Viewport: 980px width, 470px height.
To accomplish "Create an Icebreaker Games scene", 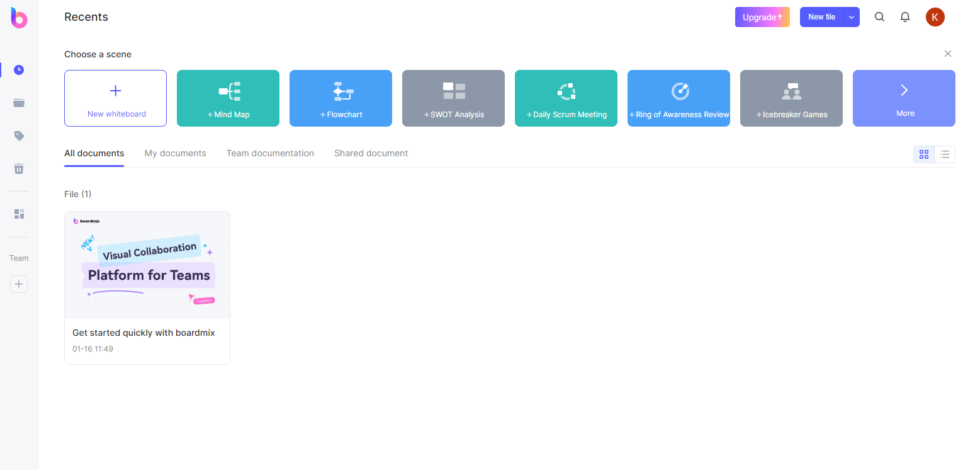I will [791, 98].
